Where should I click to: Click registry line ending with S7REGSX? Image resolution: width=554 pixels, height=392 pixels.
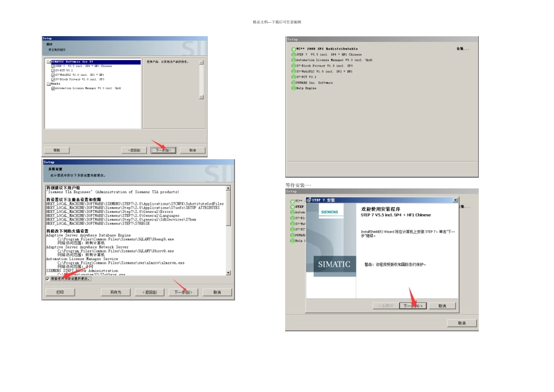98,223
